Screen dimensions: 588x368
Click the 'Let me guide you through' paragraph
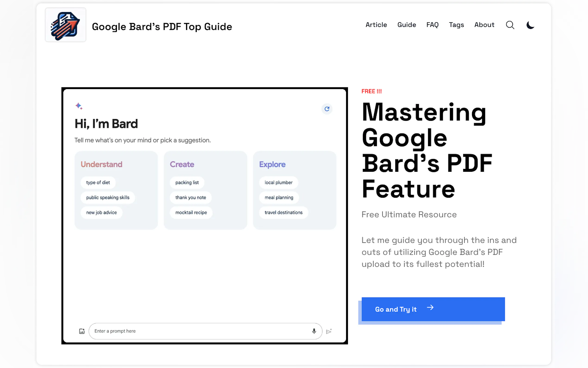439,252
